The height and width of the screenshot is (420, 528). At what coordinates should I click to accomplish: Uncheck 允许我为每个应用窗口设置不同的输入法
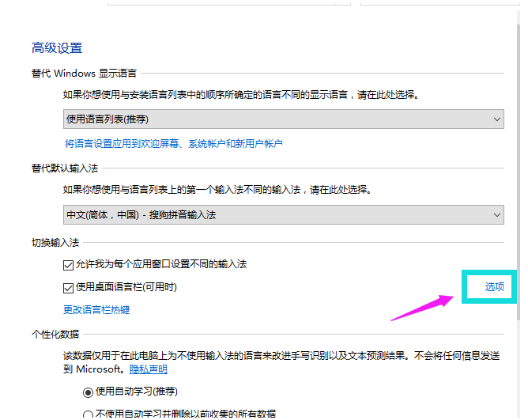(x=68, y=264)
